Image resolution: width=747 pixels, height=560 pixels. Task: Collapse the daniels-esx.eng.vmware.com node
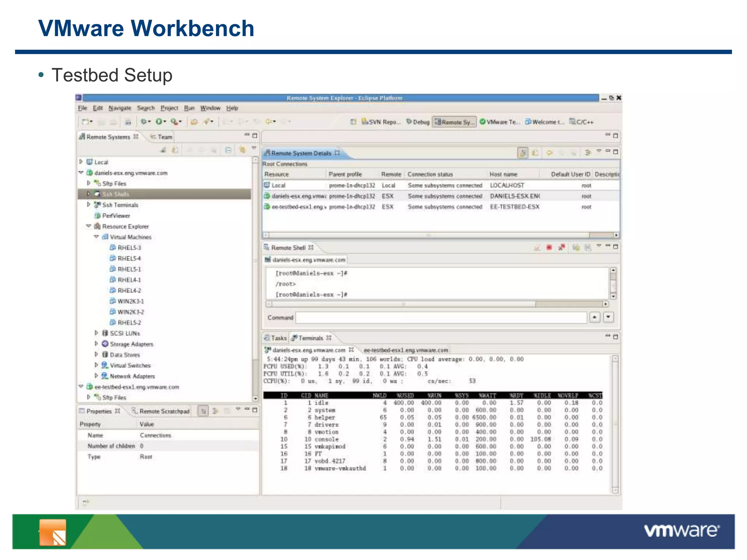click(81, 172)
